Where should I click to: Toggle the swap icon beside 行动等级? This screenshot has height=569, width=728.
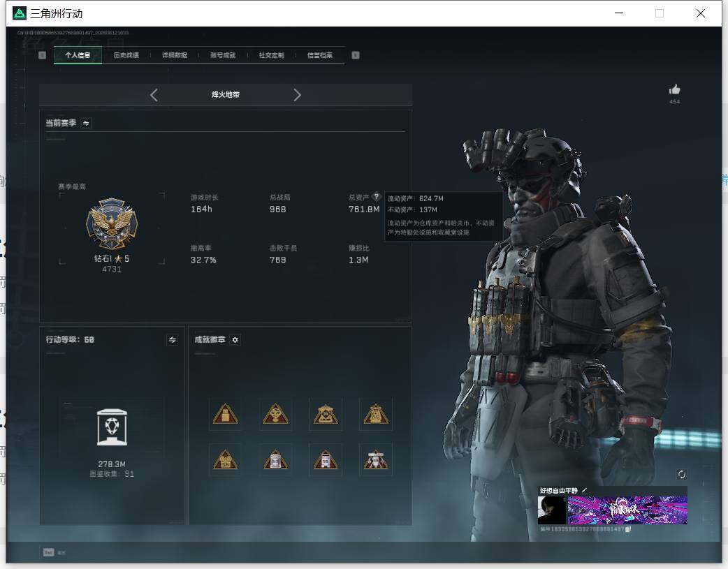(x=173, y=340)
